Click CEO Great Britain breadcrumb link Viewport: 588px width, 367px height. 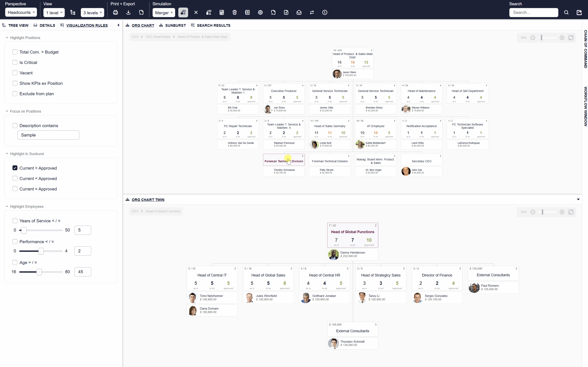[x=158, y=37]
